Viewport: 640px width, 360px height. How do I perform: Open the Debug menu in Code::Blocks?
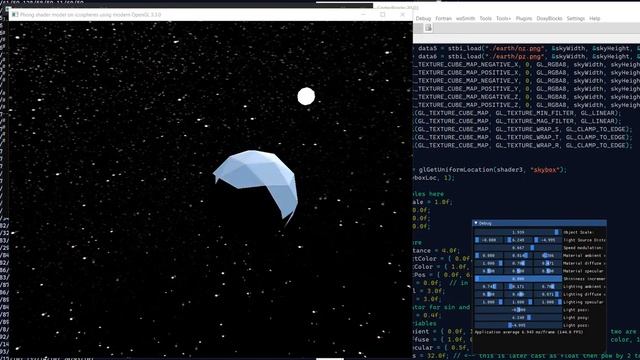(423, 19)
